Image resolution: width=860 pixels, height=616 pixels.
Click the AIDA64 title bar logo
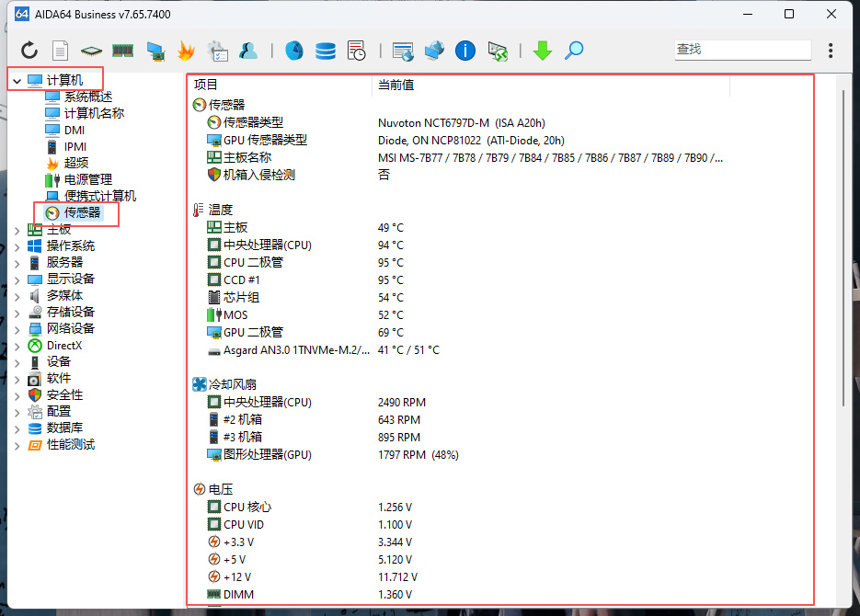(21, 14)
